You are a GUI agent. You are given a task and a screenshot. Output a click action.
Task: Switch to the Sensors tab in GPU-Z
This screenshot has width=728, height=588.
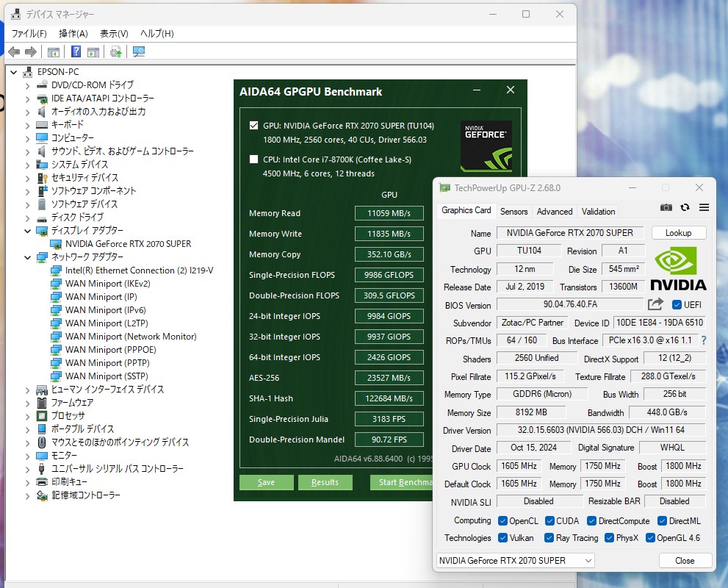click(513, 212)
